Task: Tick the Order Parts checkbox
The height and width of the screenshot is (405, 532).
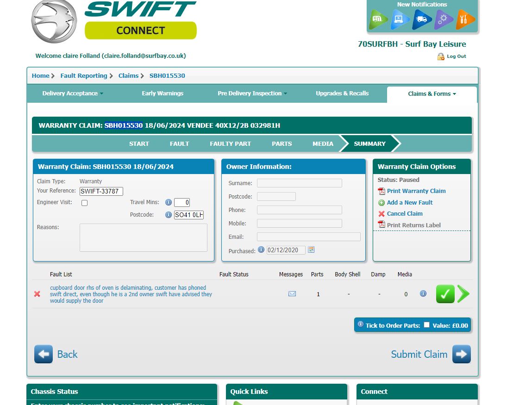Action: [x=426, y=325]
